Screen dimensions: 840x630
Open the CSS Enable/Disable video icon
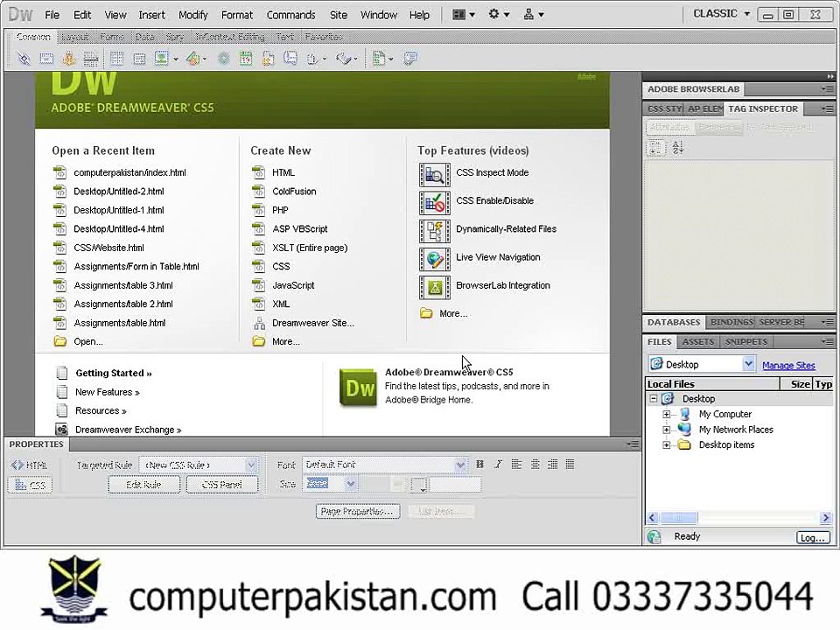pyautogui.click(x=435, y=202)
